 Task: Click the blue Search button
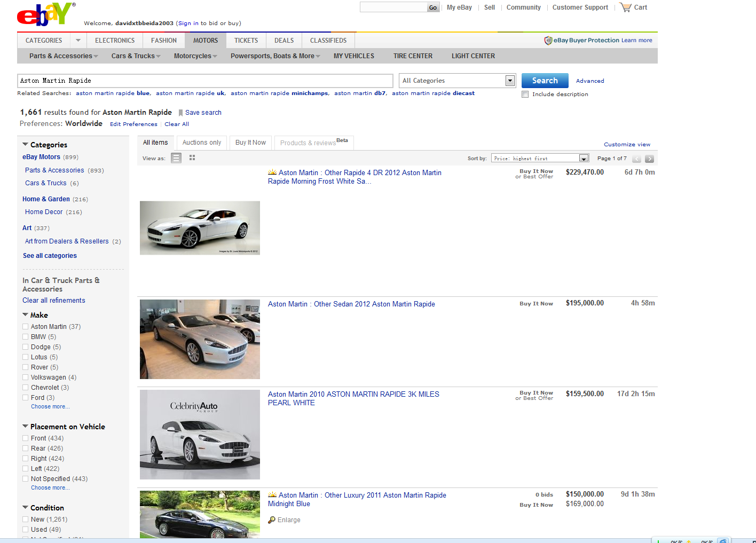545,81
